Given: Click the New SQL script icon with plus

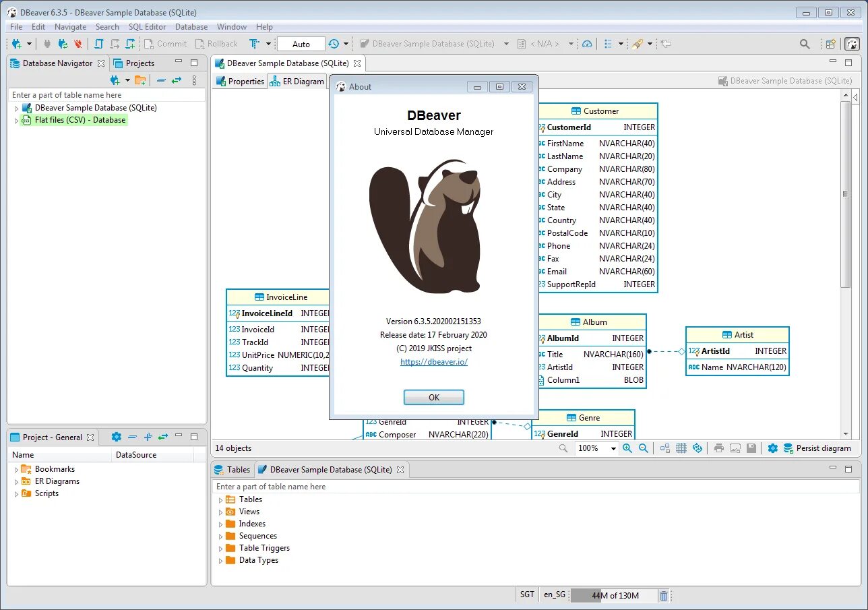Looking at the screenshot, I should 130,44.
